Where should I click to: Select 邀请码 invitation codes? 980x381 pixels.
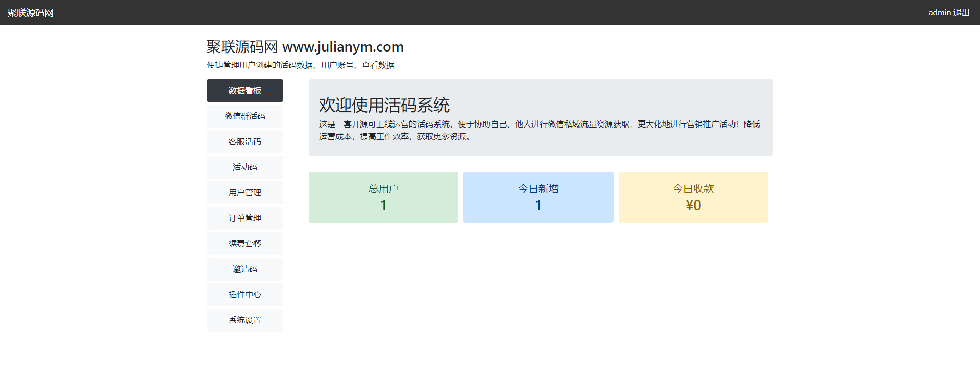pyautogui.click(x=245, y=269)
